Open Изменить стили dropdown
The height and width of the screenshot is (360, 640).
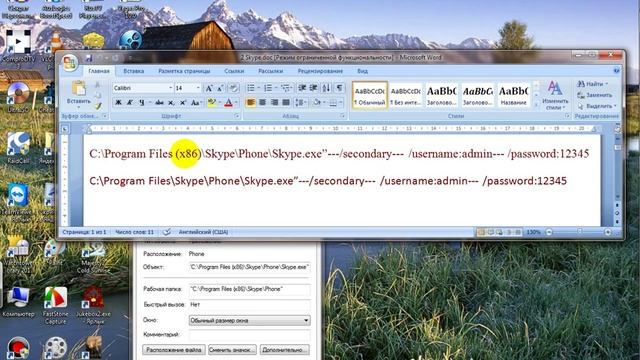tap(555, 96)
